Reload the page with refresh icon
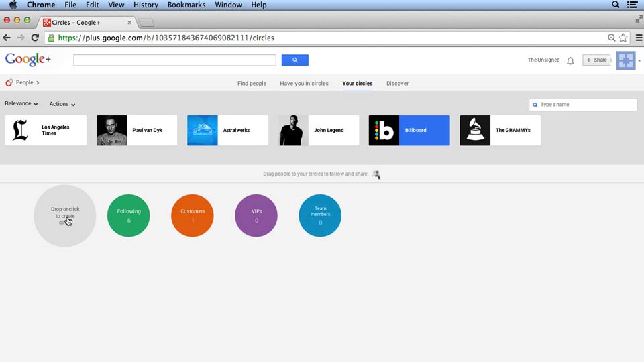This screenshot has width=644, height=362. click(35, 38)
